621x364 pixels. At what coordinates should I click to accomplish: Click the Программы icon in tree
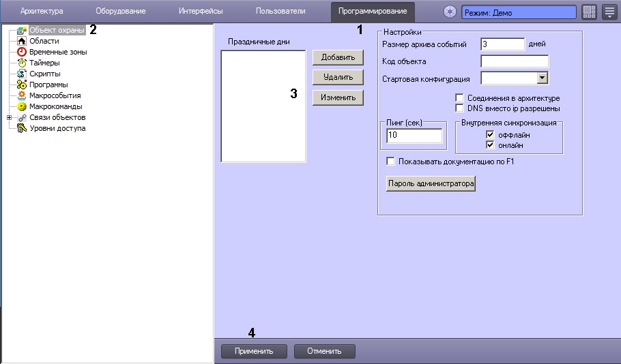[22, 85]
